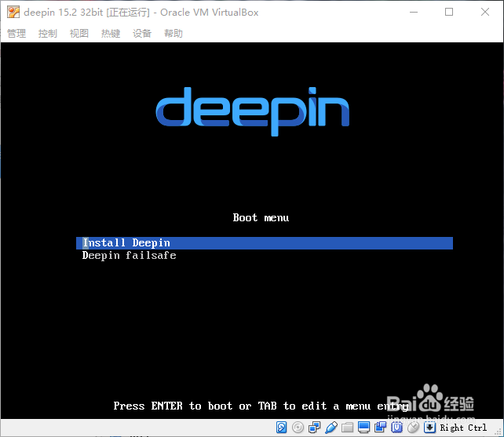The image size is (504, 437).
Task: Open the 设备 menu
Action: pyautogui.click(x=142, y=33)
